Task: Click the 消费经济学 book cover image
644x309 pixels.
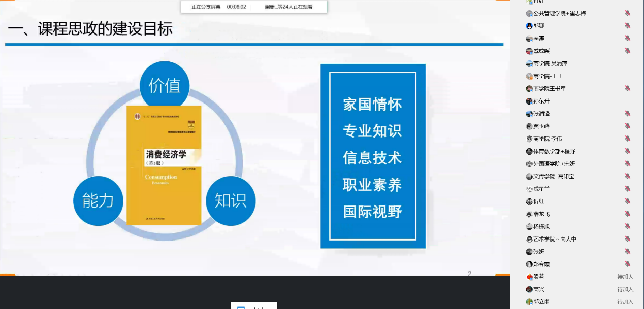Action: pos(164,165)
